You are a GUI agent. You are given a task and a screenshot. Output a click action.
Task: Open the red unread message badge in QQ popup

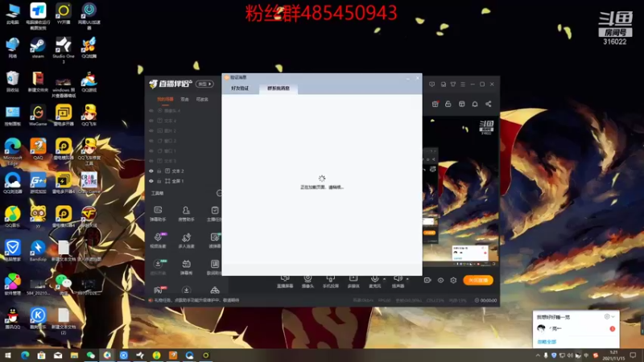tap(612, 329)
